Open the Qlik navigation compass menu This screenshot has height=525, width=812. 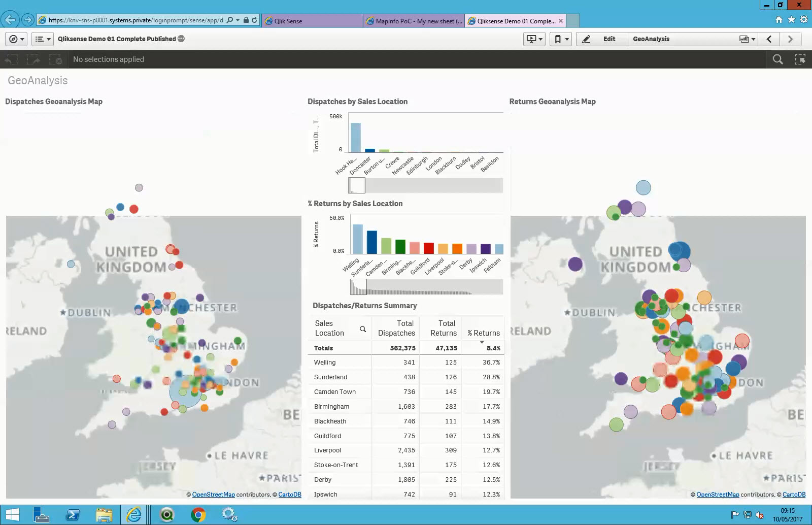pyautogui.click(x=16, y=39)
